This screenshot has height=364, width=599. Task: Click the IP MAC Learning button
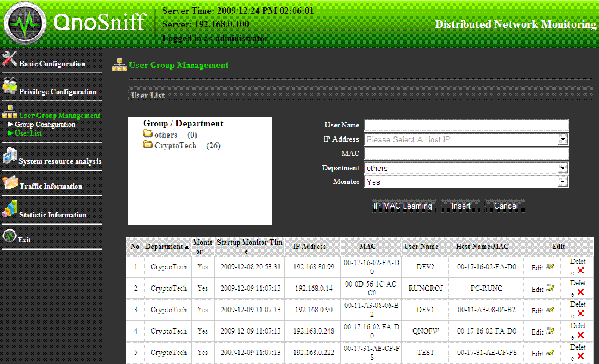click(x=403, y=206)
